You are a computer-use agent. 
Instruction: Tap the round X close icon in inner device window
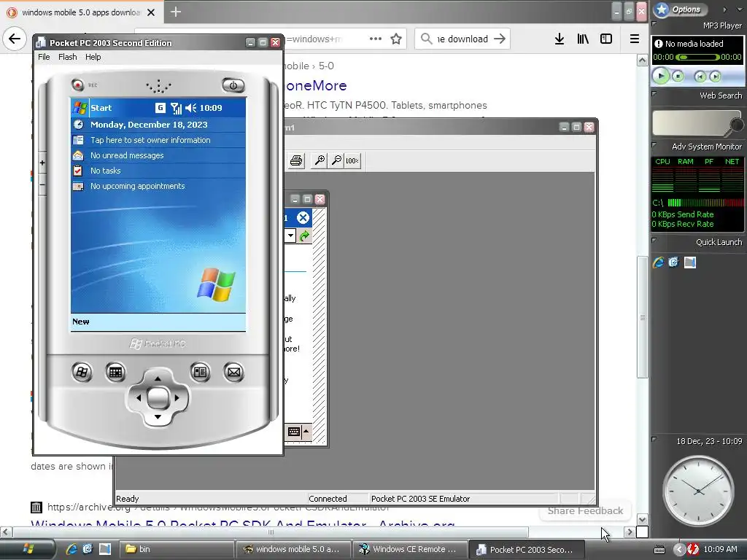303,218
